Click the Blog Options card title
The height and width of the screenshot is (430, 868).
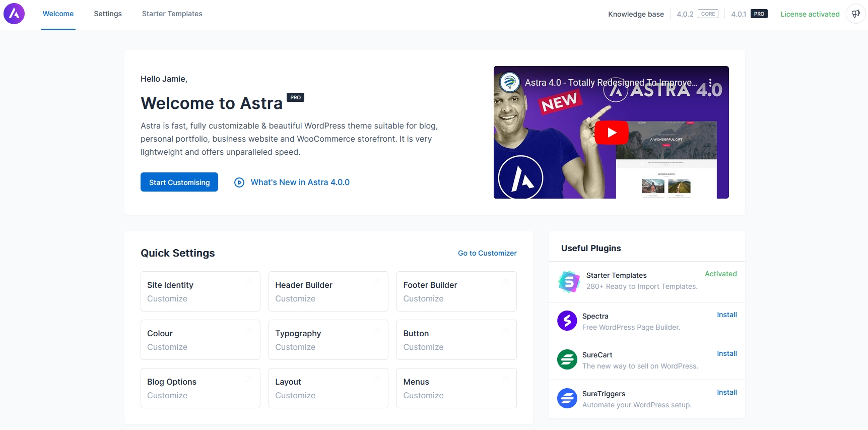point(172,382)
